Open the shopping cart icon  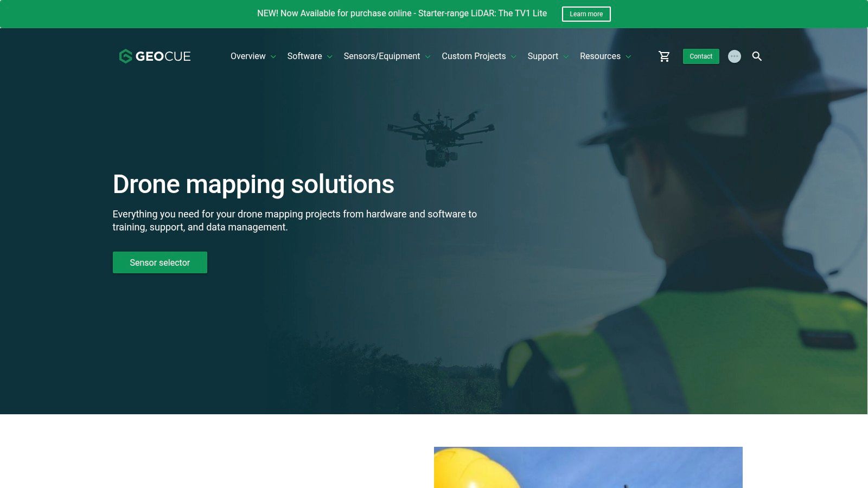point(664,56)
